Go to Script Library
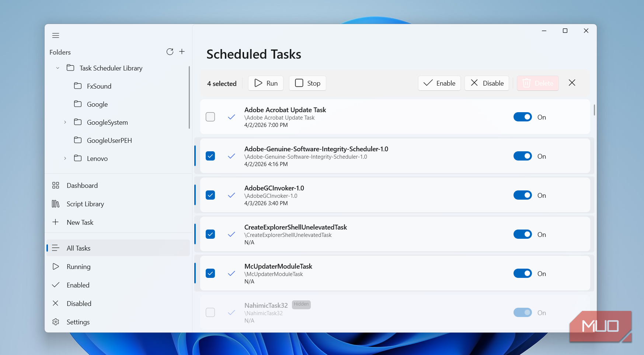 pos(118,204)
